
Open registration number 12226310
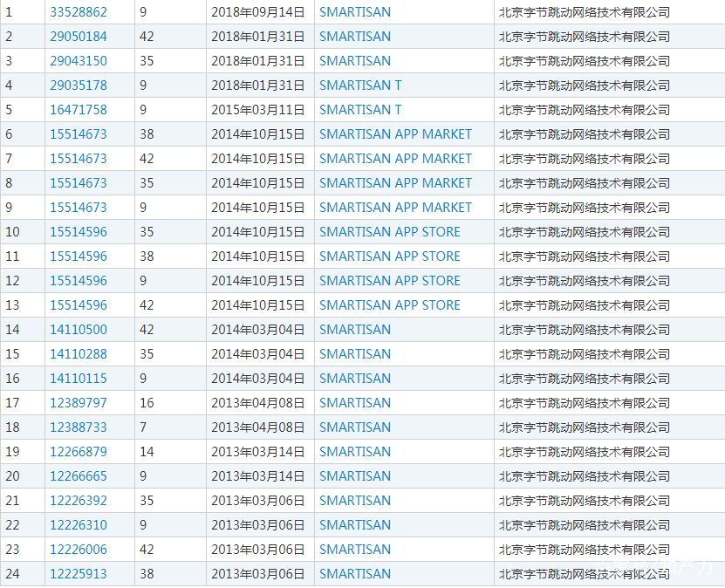click(x=79, y=525)
